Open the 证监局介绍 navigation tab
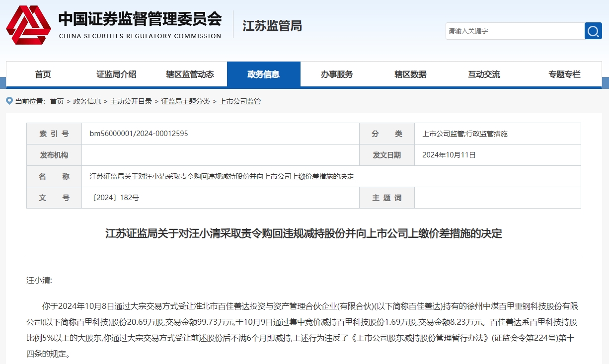609x364 pixels. [116, 74]
